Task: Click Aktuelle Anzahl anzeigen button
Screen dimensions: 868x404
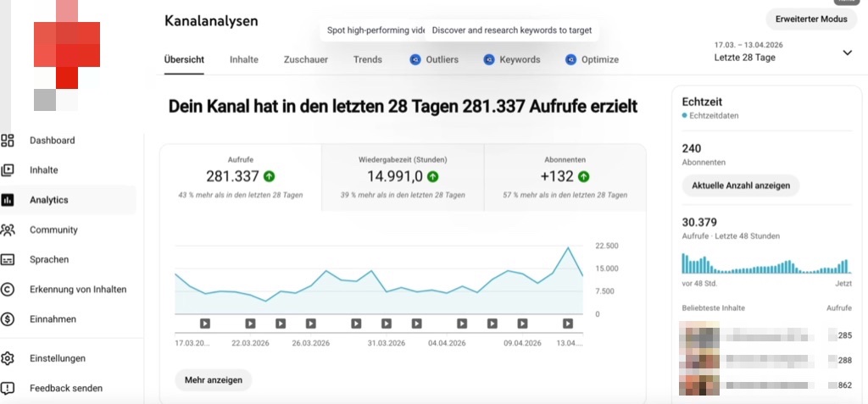Action: [x=741, y=185]
